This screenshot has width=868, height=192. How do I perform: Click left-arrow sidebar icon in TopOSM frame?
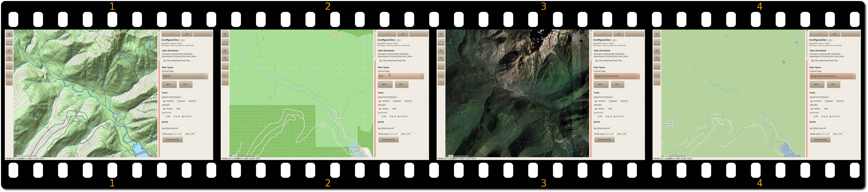(x=9, y=82)
